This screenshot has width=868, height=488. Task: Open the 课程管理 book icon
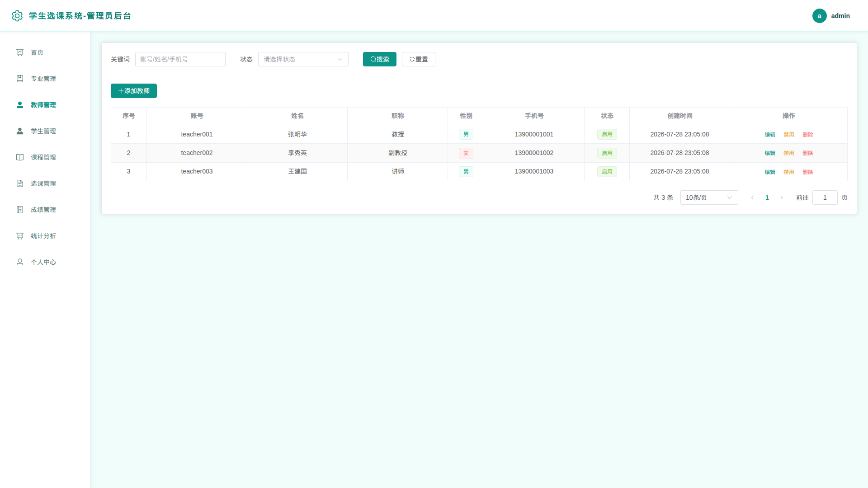(20, 157)
